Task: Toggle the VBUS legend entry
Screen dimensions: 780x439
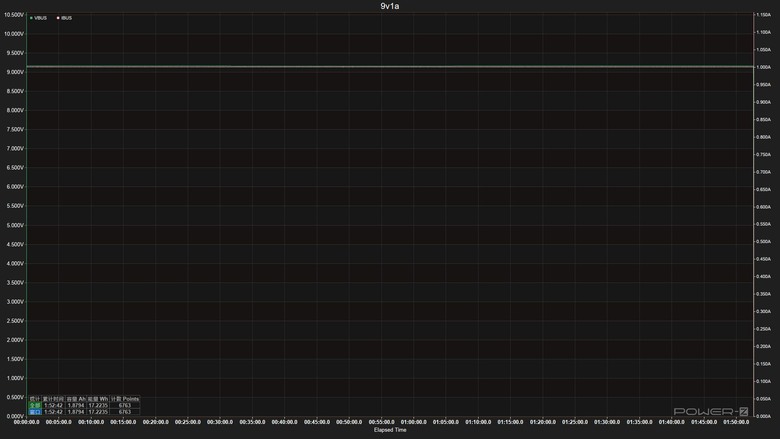Action: click(x=38, y=18)
